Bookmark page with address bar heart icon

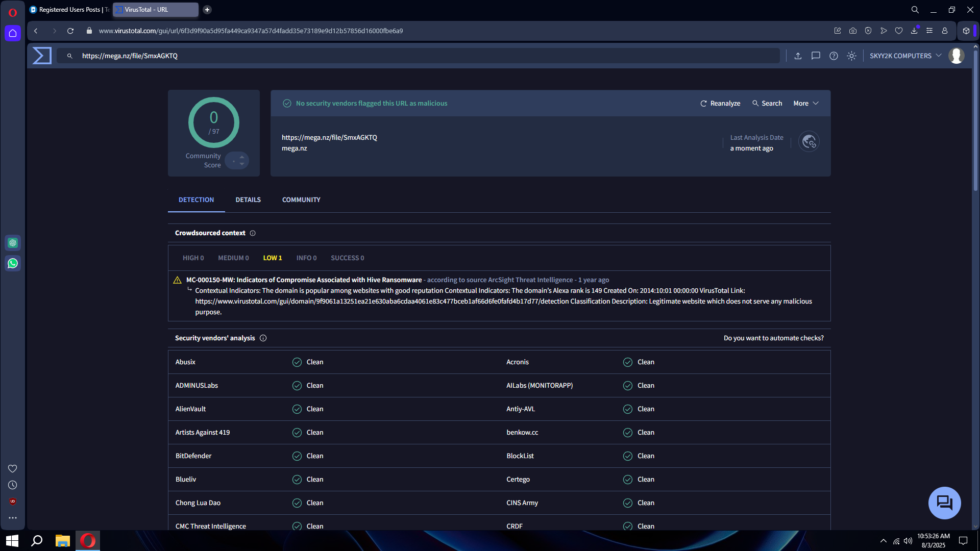coord(899,31)
